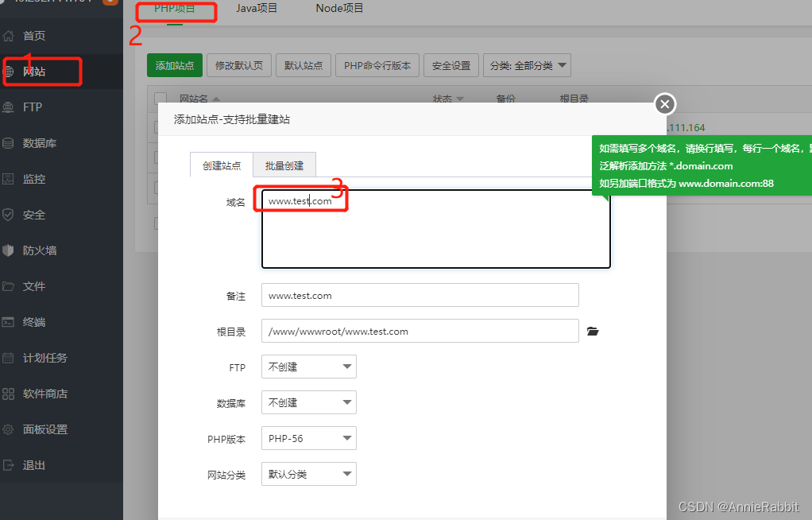812x520 pixels.
Task: Open the 防火墙 (Firewall) section
Action: point(41,250)
